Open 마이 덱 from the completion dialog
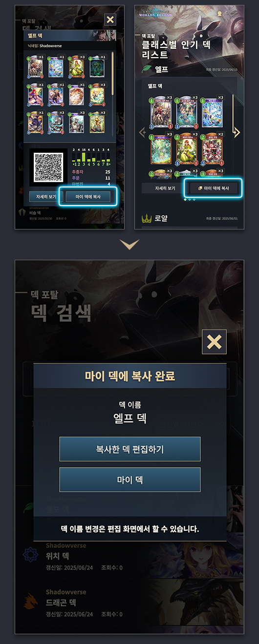Viewport: 259px width, 644px height. 130,479
